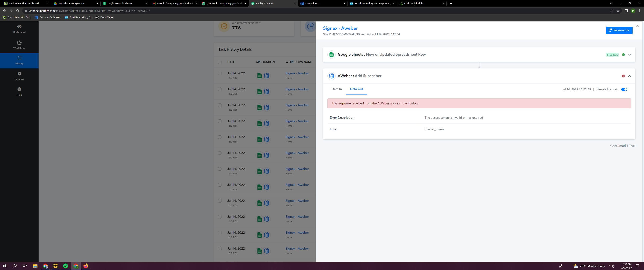The image size is (644, 270).
Task: Open Firefox from the taskbar
Action: tap(86, 266)
